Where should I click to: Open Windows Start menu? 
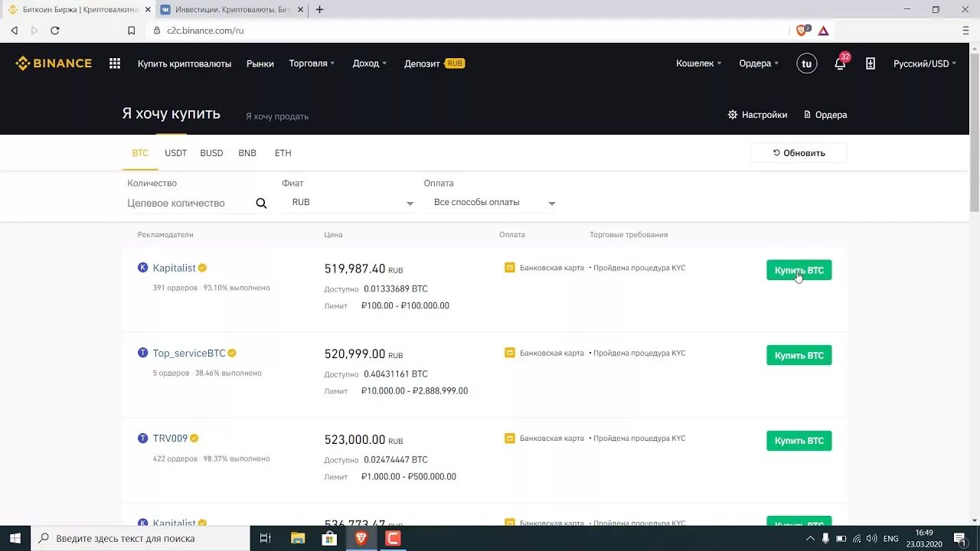(15, 538)
